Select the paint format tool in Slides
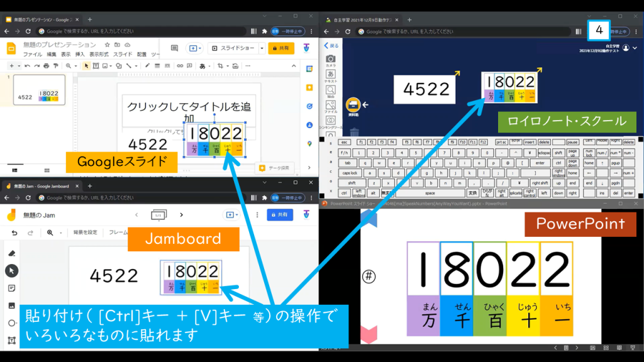 point(56,65)
